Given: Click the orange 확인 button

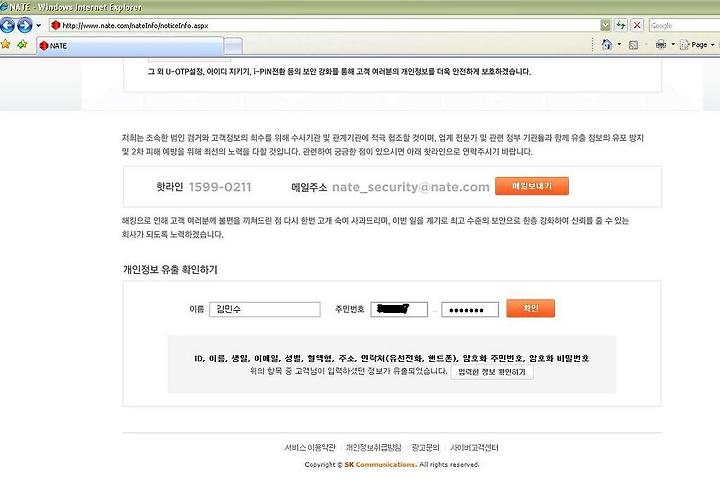Looking at the screenshot, I should [530, 308].
